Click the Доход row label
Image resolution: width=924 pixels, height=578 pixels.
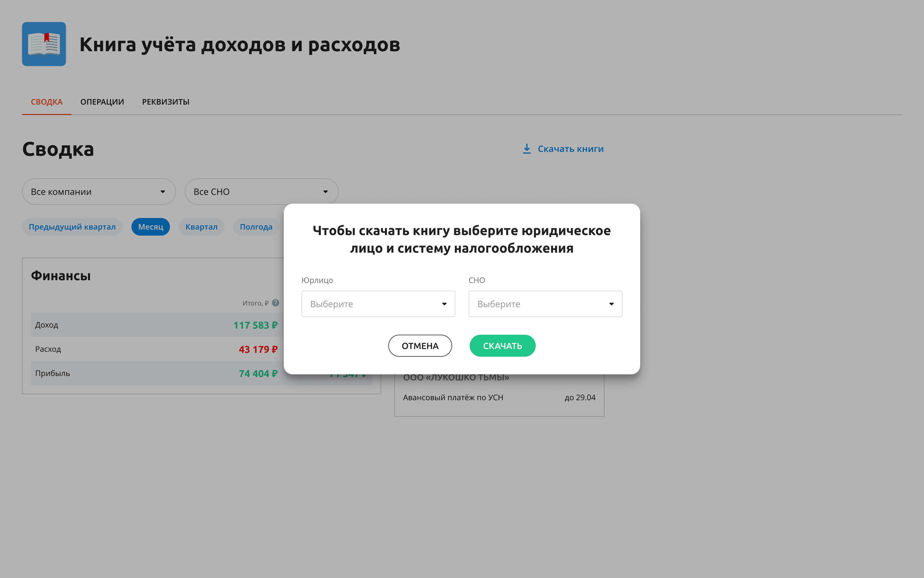(x=46, y=325)
